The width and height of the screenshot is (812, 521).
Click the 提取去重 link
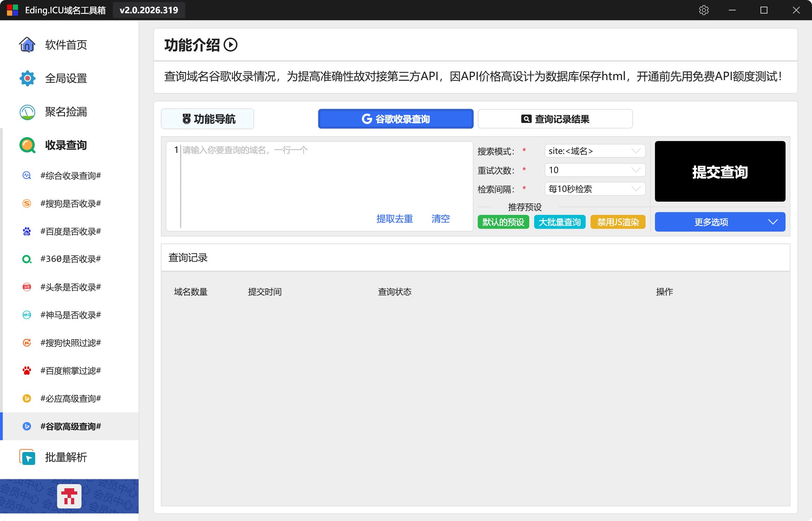click(x=395, y=219)
